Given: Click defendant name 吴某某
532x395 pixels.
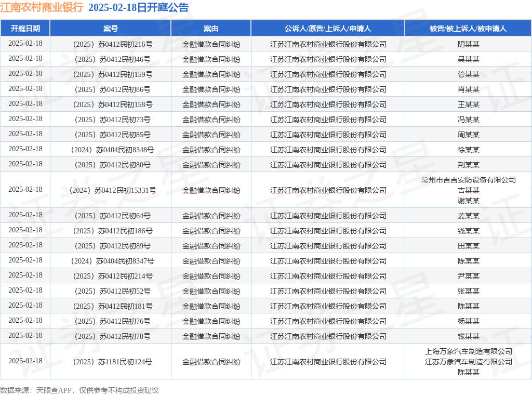Looking at the screenshot, I should tap(468, 59).
